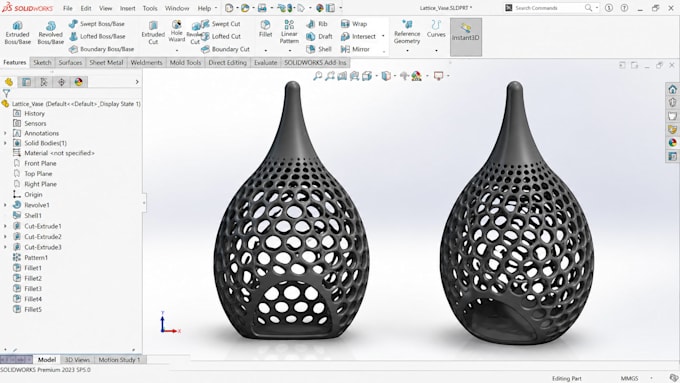Open the Insert menu

point(128,8)
